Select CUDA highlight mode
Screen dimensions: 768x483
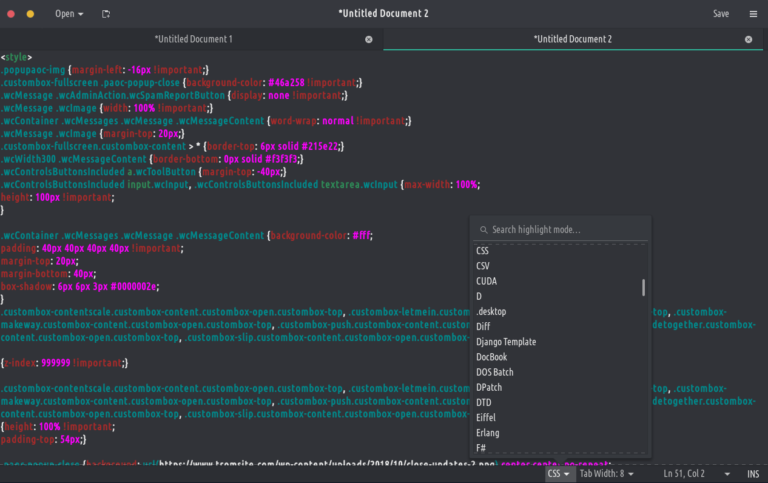(x=487, y=281)
